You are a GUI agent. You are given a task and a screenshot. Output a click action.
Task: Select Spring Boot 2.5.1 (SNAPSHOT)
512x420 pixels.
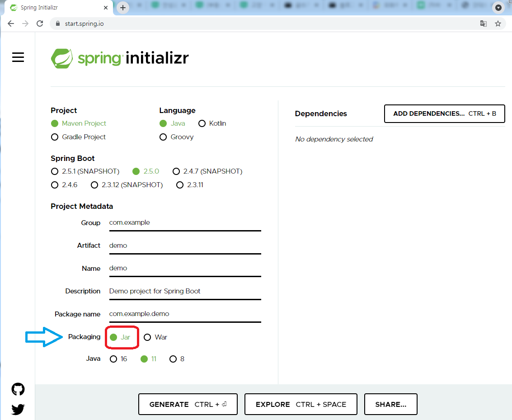(x=85, y=171)
